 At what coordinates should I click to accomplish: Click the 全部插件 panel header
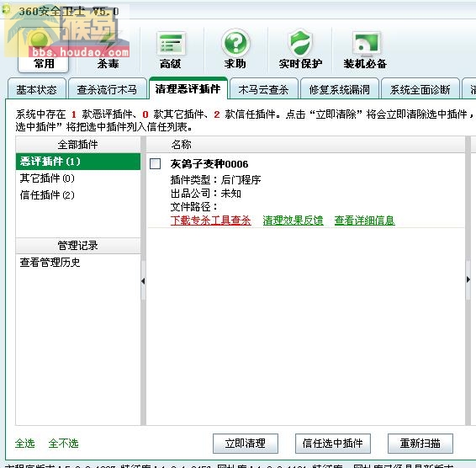(78, 144)
